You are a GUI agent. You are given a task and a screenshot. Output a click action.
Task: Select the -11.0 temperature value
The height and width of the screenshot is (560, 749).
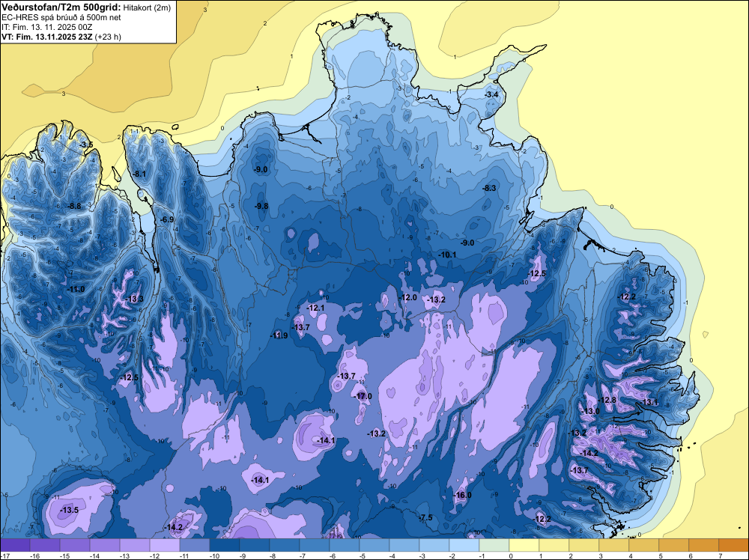click(x=76, y=289)
